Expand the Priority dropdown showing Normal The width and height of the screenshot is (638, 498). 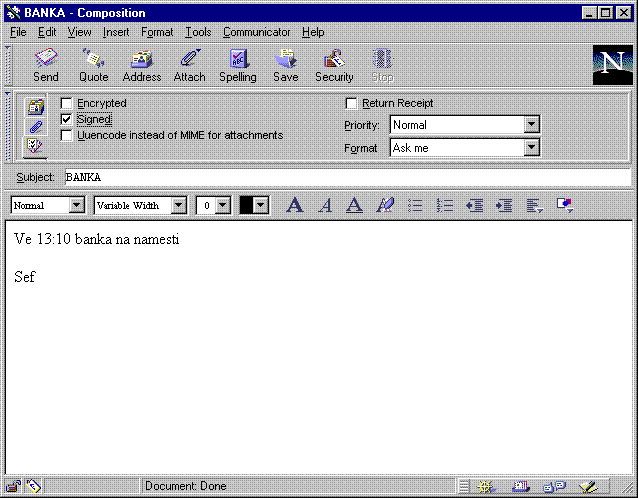531,125
